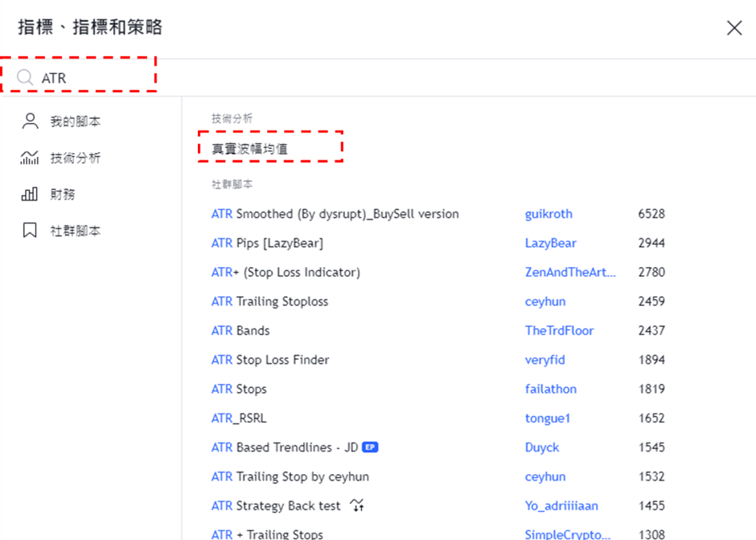Click the magnifier search icon
The width and height of the screenshot is (756, 540).
click(x=25, y=78)
